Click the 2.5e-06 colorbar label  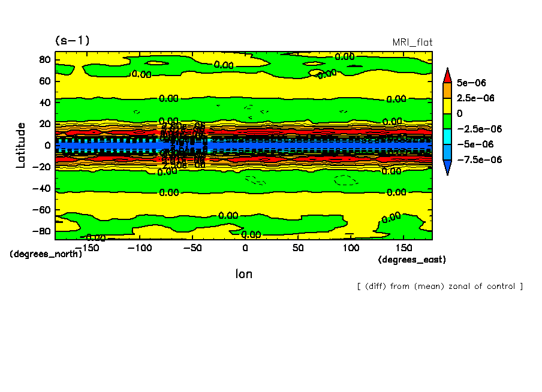(x=475, y=98)
